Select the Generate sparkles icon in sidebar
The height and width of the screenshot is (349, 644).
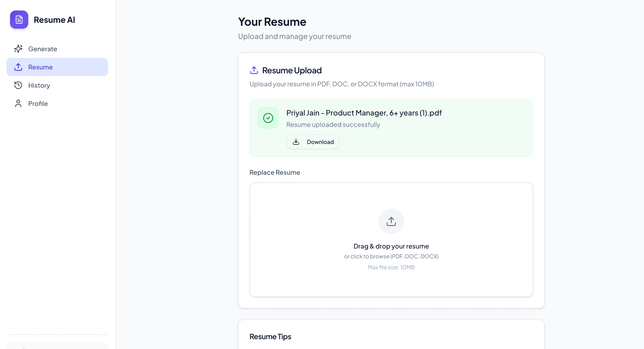point(18,49)
